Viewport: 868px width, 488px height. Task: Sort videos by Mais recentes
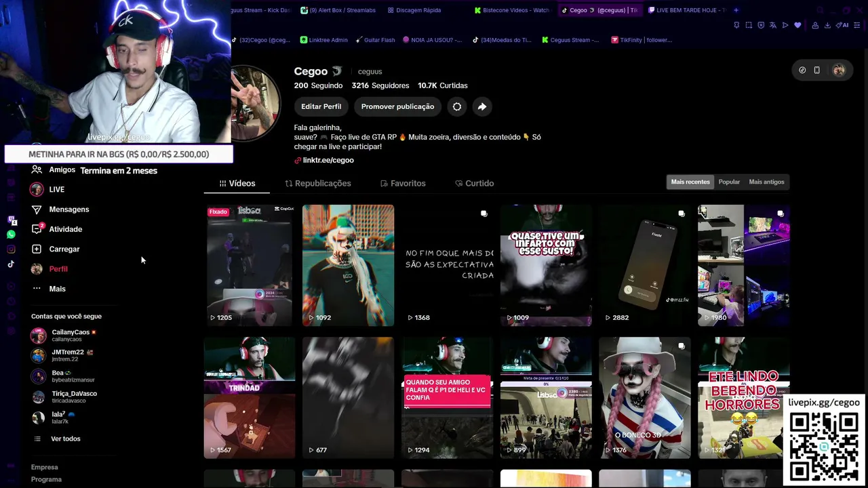coord(690,182)
